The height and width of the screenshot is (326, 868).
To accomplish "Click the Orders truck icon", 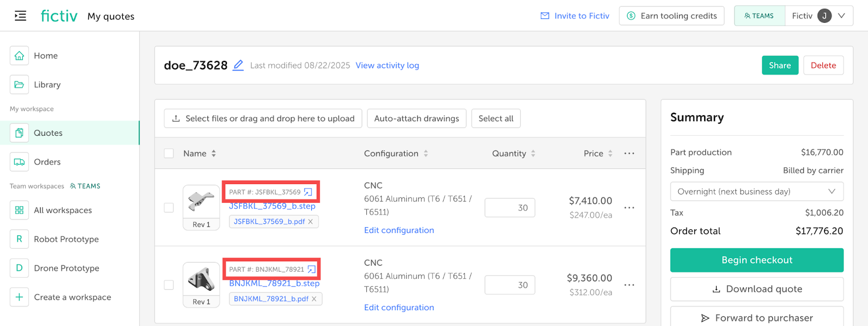I will pyautogui.click(x=19, y=161).
